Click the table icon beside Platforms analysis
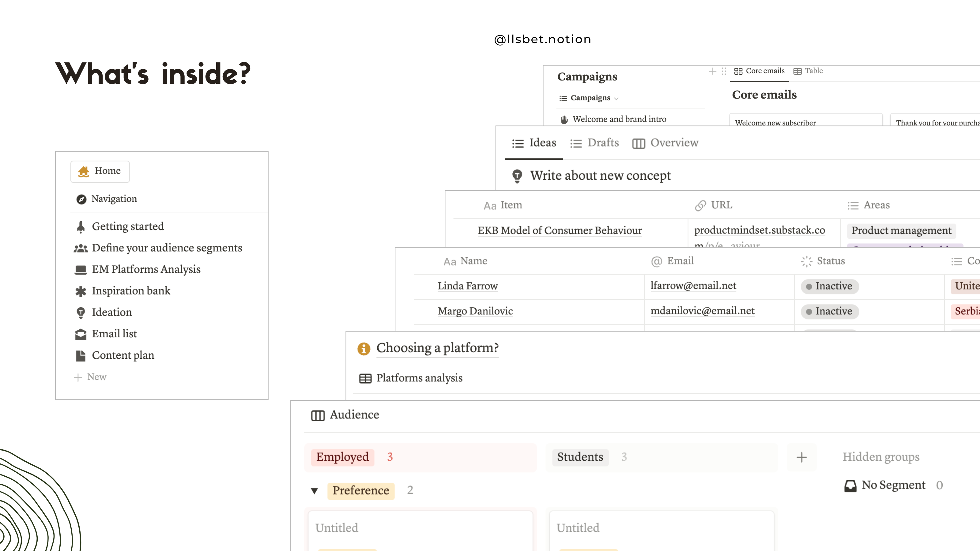 point(365,378)
